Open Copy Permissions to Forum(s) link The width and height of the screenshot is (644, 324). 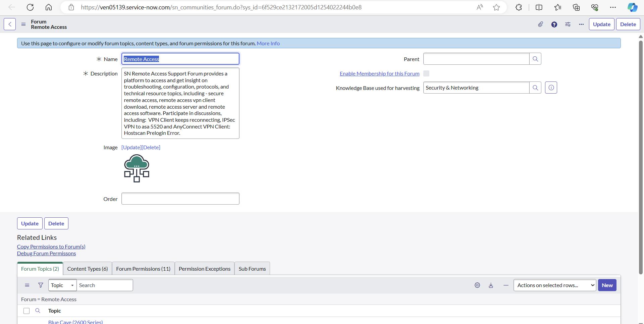point(51,247)
